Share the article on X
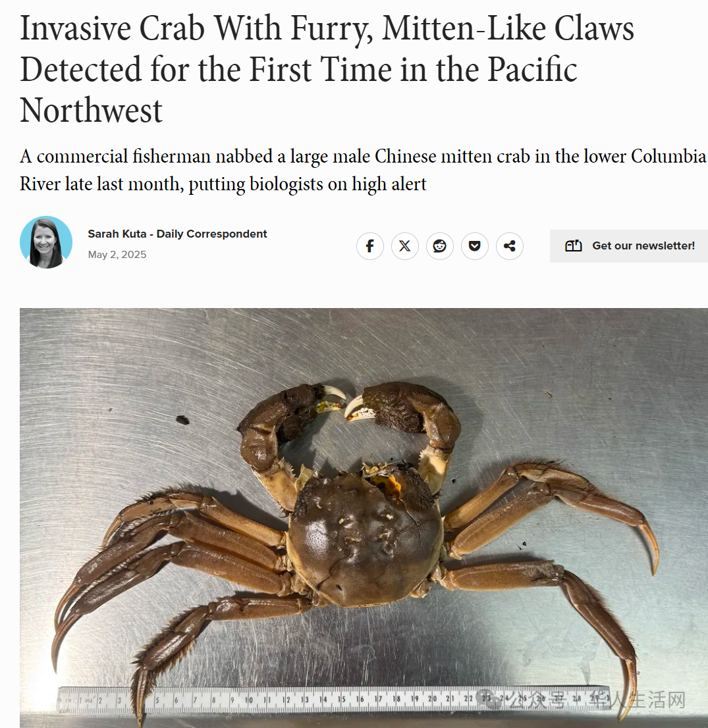The width and height of the screenshot is (708, 728). click(x=404, y=246)
